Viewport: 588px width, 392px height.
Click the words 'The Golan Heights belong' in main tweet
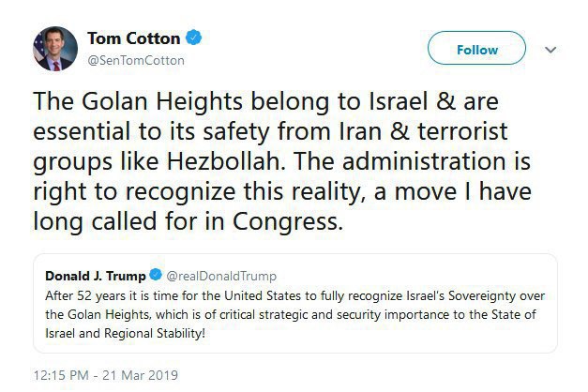coord(155,101)
